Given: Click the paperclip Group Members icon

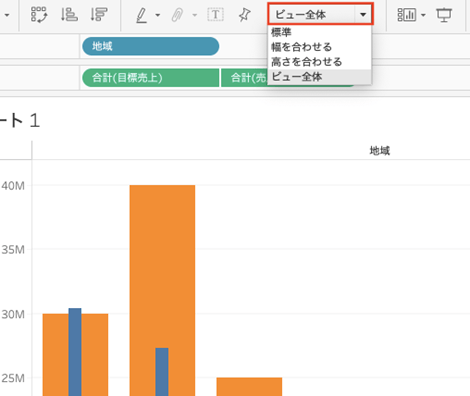Looking at the screenshot, I should 177,15.
